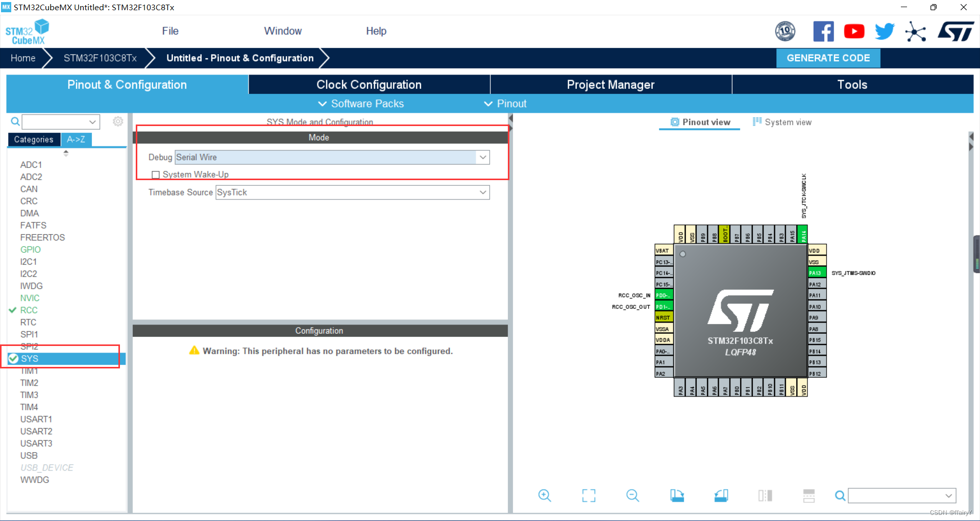Expand the Software Packs section
The width and height of the screenshot is (980, 521).
pyautogui.click(x=360, y=104)
